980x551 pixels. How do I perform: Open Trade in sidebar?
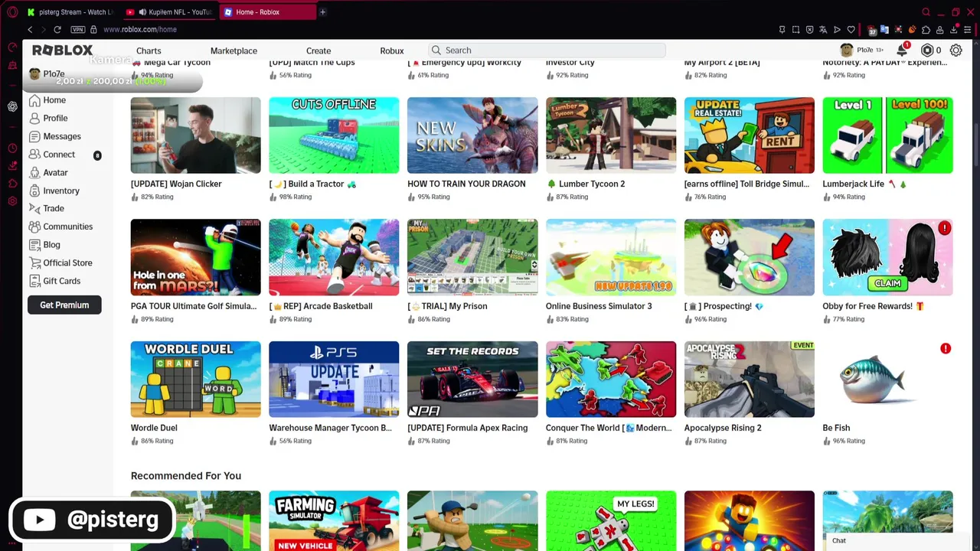[x=46, y=208]
